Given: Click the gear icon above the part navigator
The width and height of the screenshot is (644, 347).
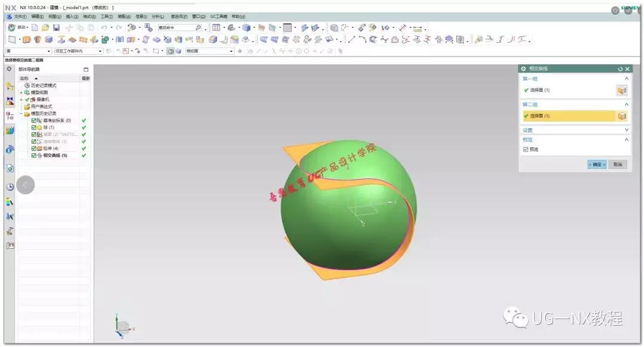Looking at the screenshot, I should pyautogui.click(x=9, y=69).
